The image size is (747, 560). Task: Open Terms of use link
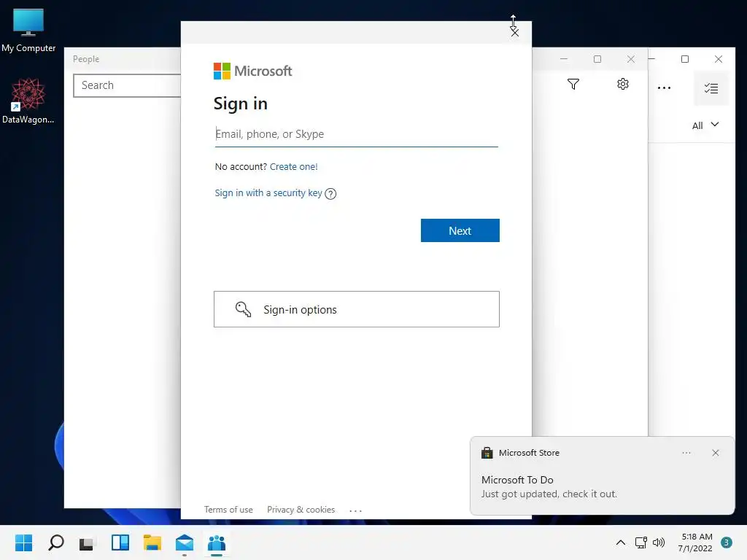click(228, 510)
